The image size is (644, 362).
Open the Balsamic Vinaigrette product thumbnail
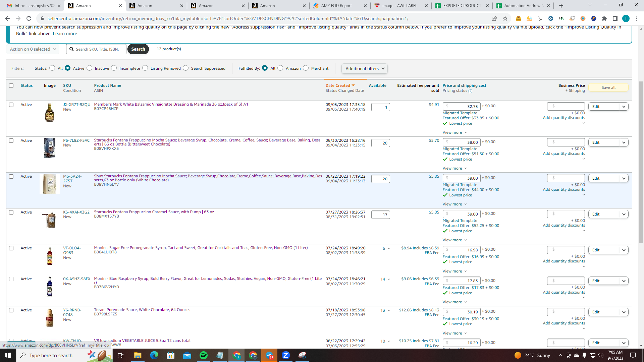point(50,112)
